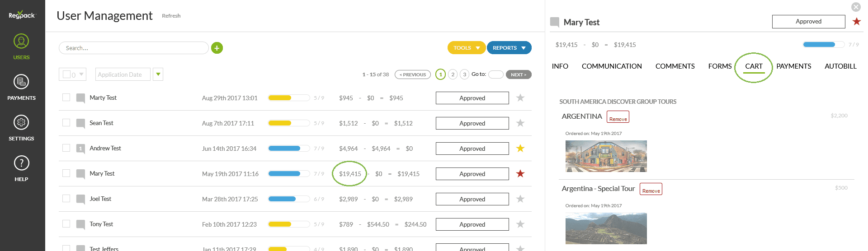The image size is (868, 251).
Task: Open the Reports dropdown
Action: tap(509, 48)
